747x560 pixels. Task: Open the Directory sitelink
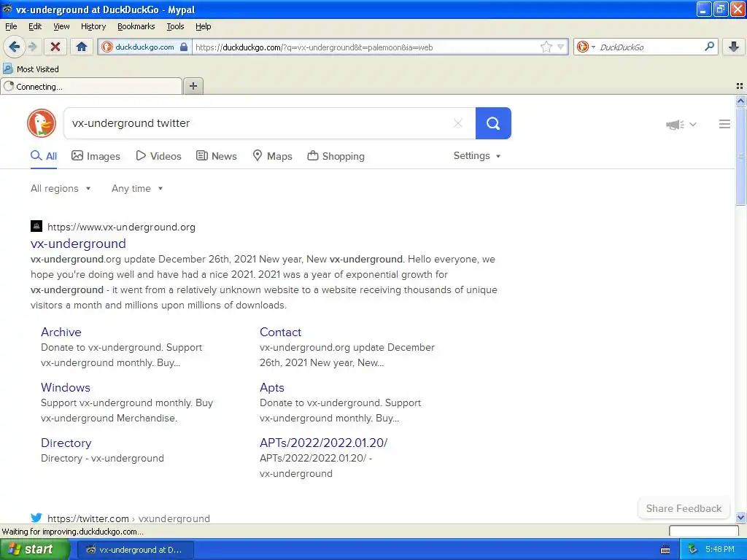coord(66,443)
